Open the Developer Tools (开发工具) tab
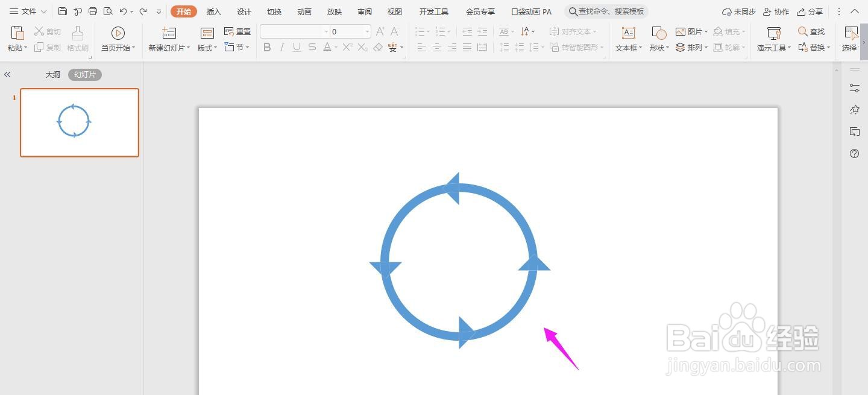868x395 pixels. (x=434, y=11)
